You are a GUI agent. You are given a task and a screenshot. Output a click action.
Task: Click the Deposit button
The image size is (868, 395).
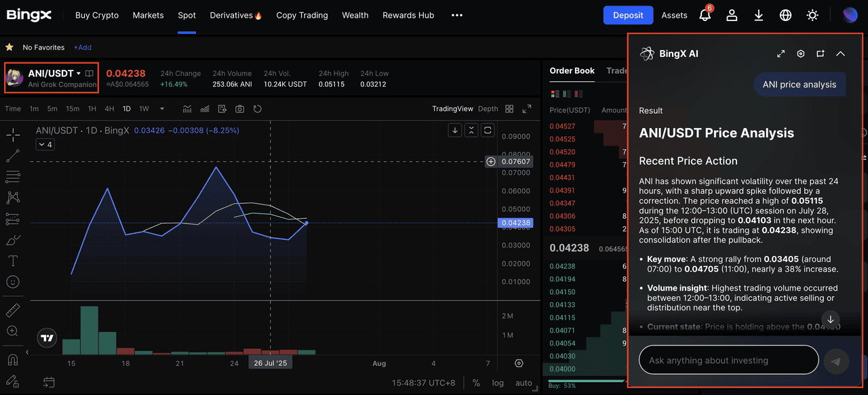click(x=628, y=16)
